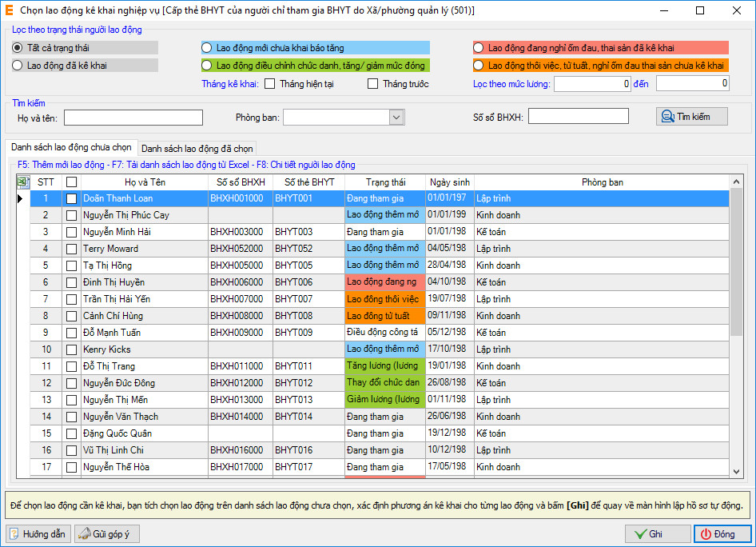The image size is (756, 547).
Task: Click the Excel export icon in grid corner
Action: 23,182
